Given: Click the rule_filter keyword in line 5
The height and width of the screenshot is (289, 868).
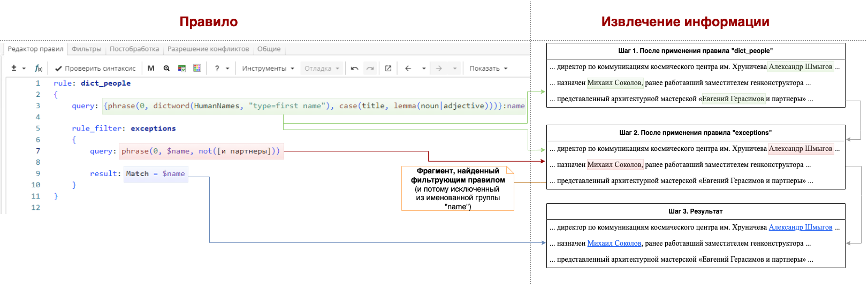Looking at the screenshot, I should (x=97, y=128).
